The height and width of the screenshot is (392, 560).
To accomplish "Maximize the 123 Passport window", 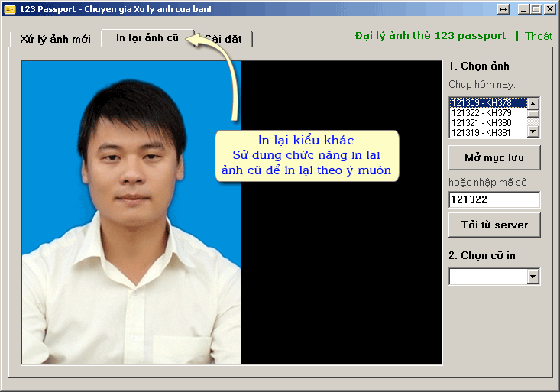I will tap(536, 9).
